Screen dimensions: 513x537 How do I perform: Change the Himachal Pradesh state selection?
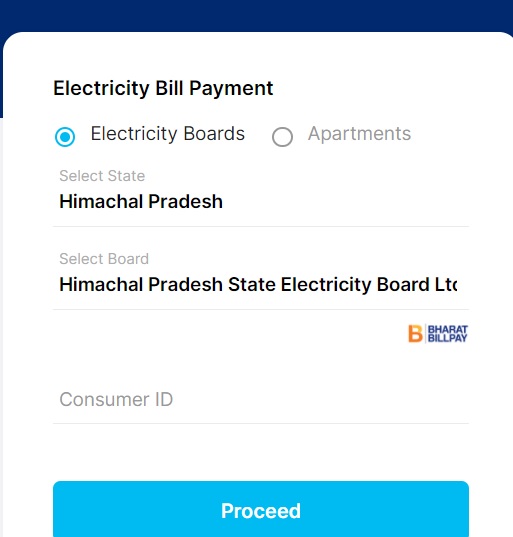click(x=141, y=201)
